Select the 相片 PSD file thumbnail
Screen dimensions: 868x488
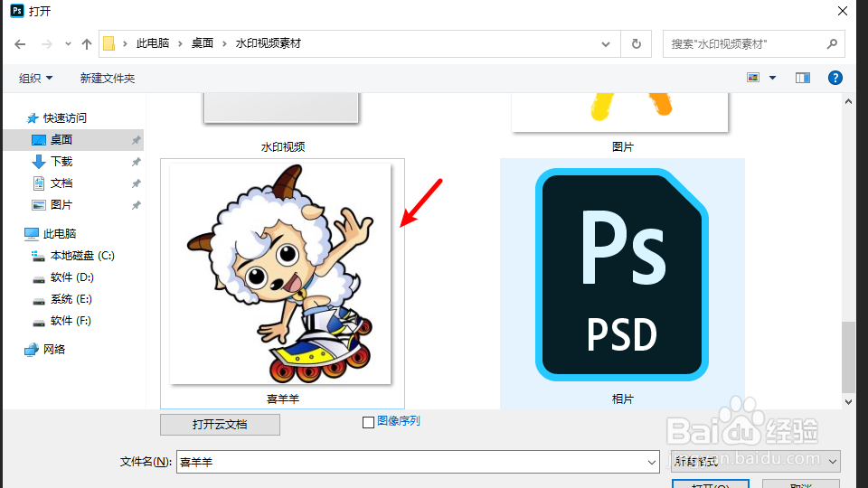click(x=622, y=275)
